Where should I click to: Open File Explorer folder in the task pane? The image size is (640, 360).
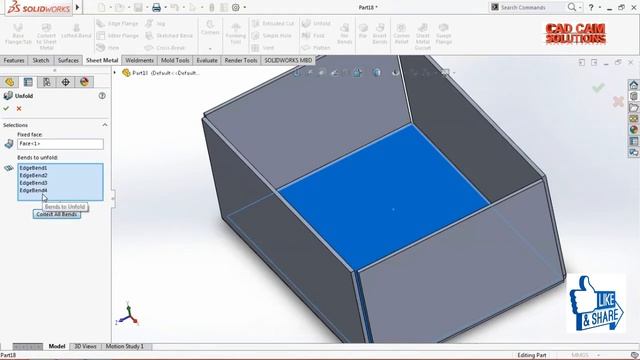(633, 108)
